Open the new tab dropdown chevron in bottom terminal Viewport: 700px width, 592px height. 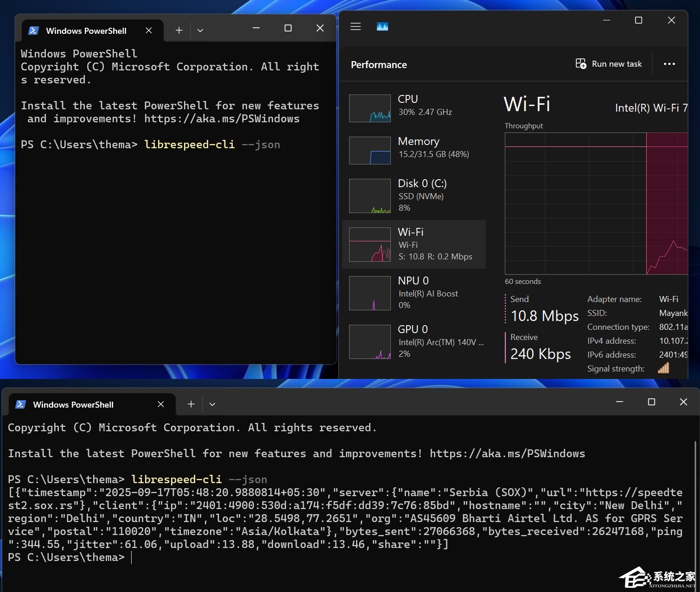(212, 404)
